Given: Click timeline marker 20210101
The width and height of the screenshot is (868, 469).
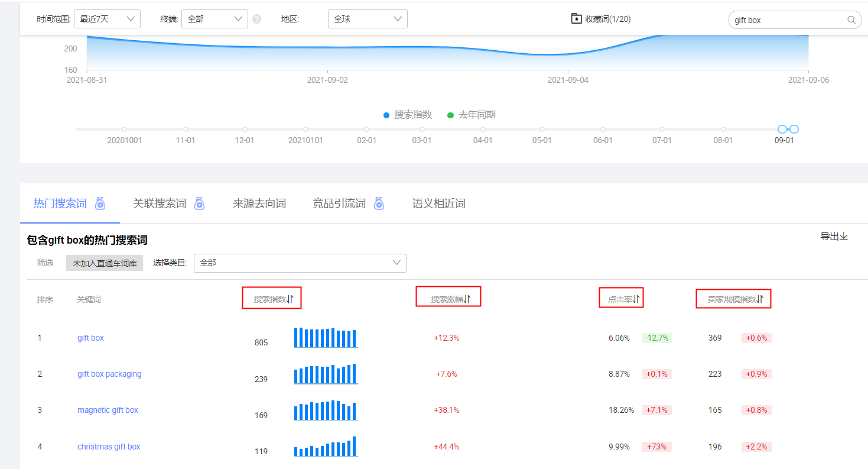Looking at the screenshot, I should 305,129.
